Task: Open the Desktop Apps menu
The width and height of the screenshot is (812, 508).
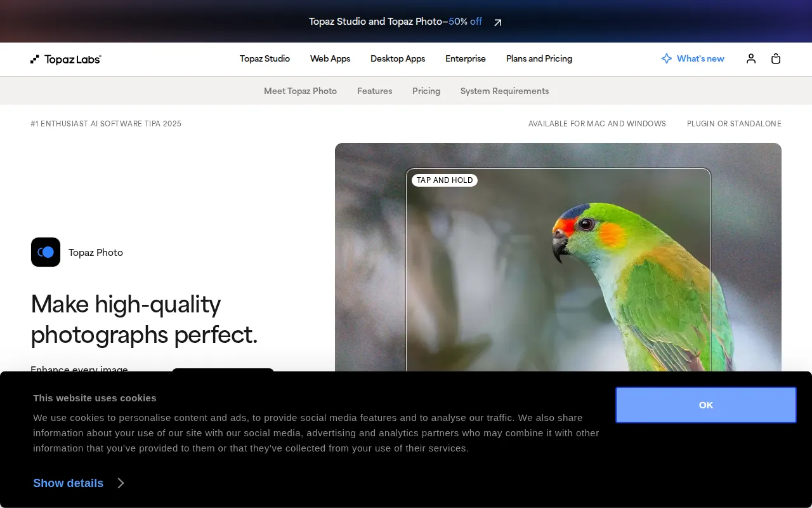Action: [x=398, y=58]
